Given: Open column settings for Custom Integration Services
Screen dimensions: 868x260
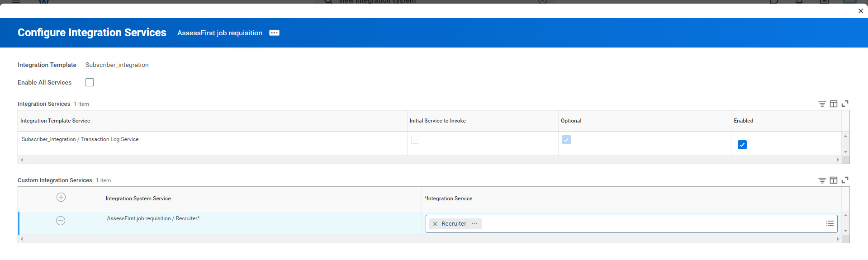Looking at the screenshot, I should [833, 180].
